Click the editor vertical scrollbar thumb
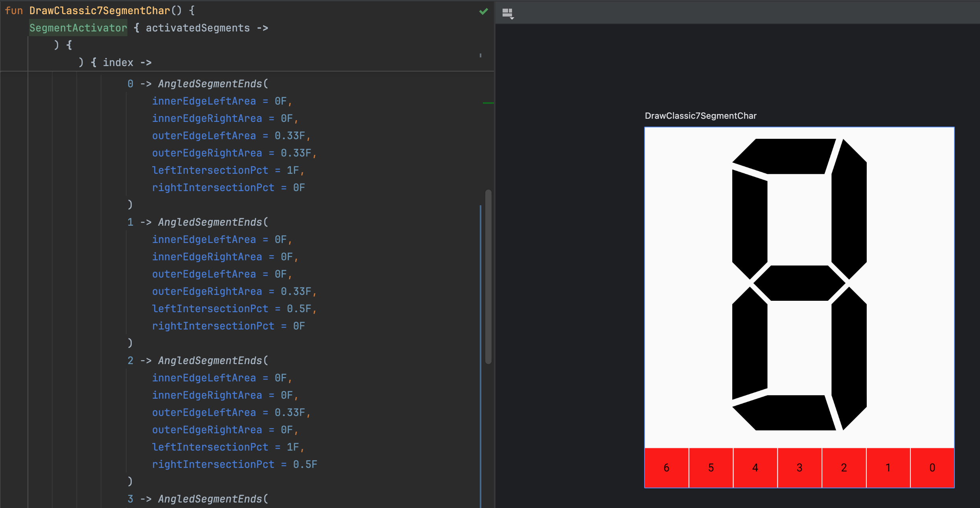Viewport: 980px width, 508px height. [x=488, y=277]
